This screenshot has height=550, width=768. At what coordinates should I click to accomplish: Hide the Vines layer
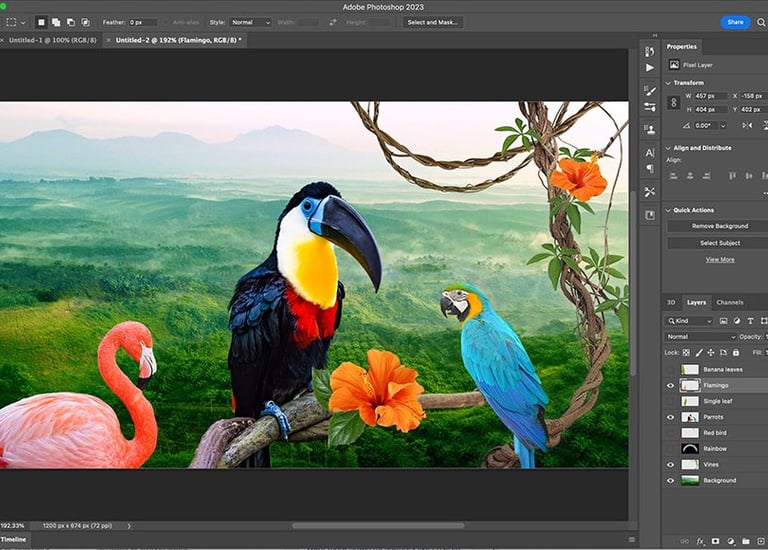[x=671, y=465]
